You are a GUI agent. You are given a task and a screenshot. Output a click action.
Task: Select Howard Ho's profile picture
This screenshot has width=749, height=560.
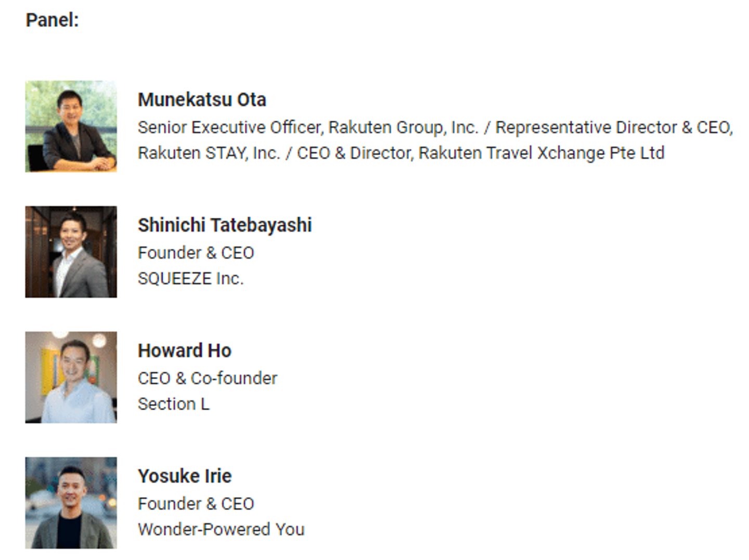click(71, 377)
